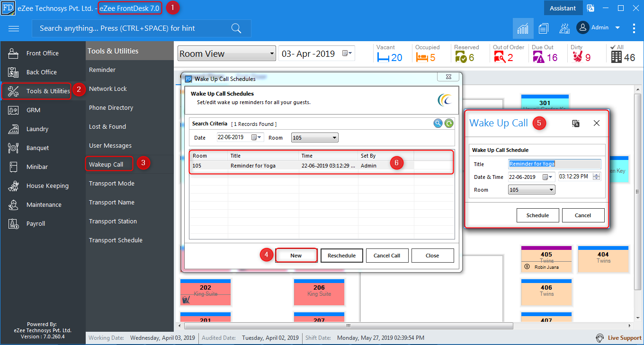The image size is (644, 345).
Task: Open the three-dot more options menu
Action: [634, 28]
